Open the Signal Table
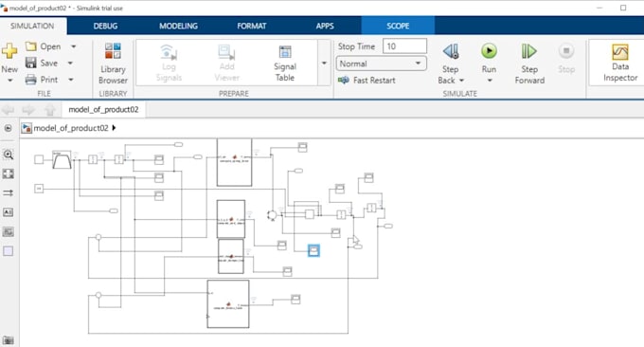The width and height of the screenshot is (644, 347). click(285, 64)
